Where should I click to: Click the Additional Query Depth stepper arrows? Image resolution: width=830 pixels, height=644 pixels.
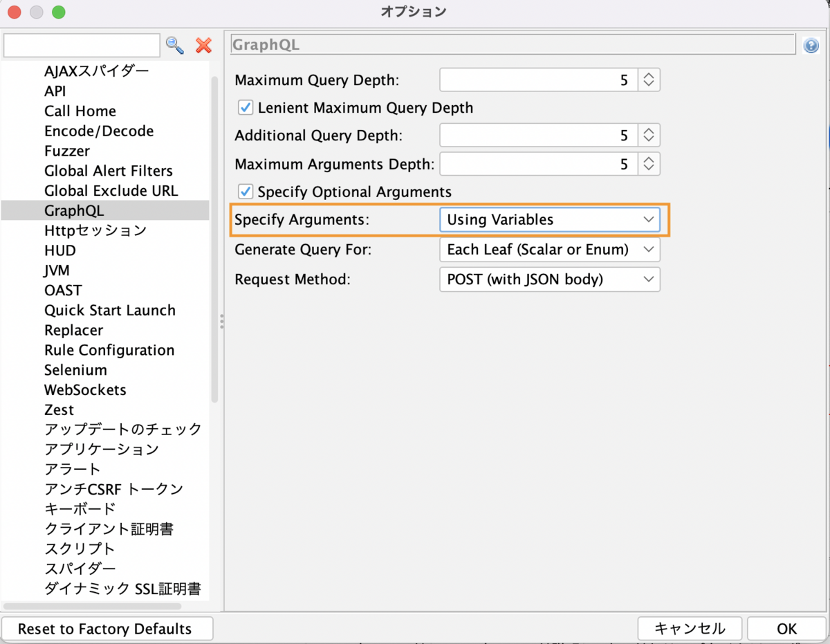coord(649,135)
